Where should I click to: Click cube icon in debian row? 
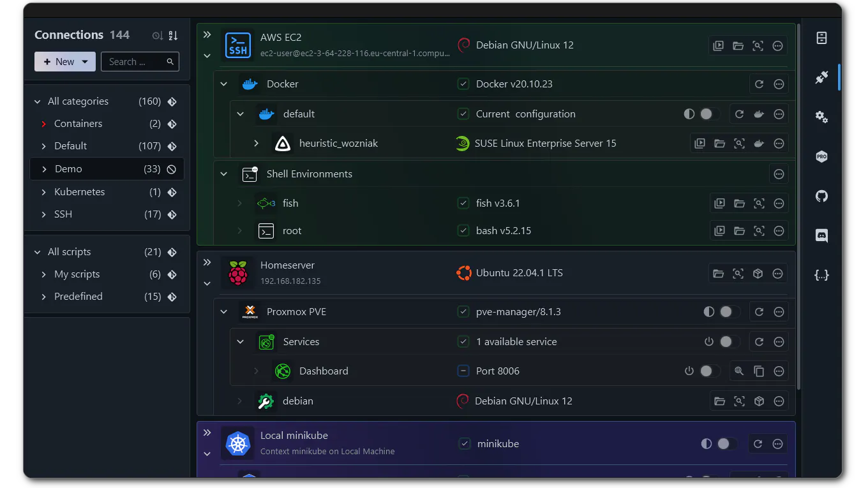tap(759, 401)
